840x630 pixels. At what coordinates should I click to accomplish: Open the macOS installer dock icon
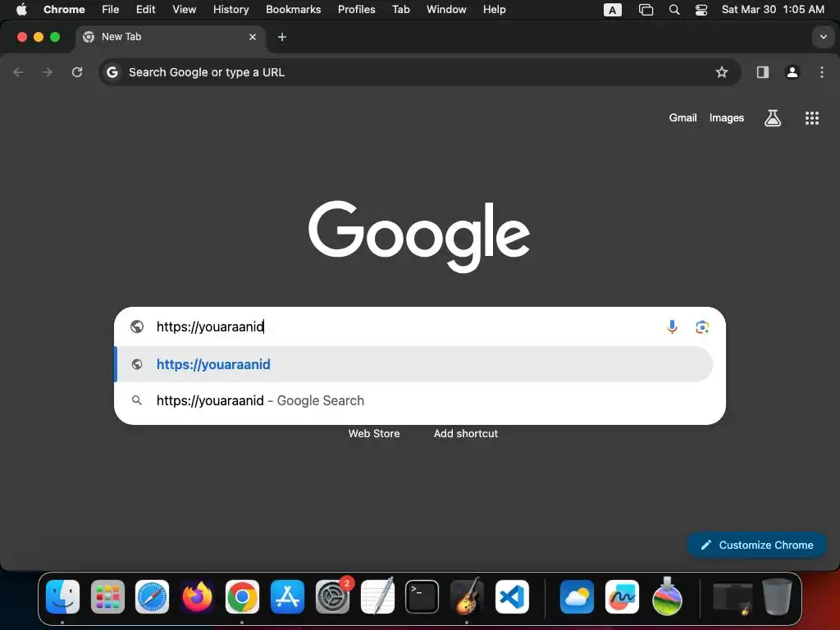pos(667,597)
